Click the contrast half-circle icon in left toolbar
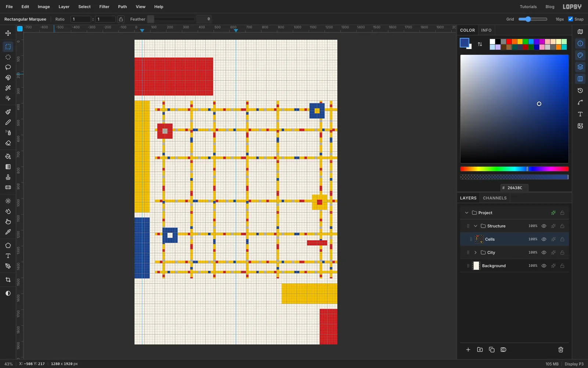The width and height of the screenshot is (588, 368). pyautogui.click(x=8, y=293)
